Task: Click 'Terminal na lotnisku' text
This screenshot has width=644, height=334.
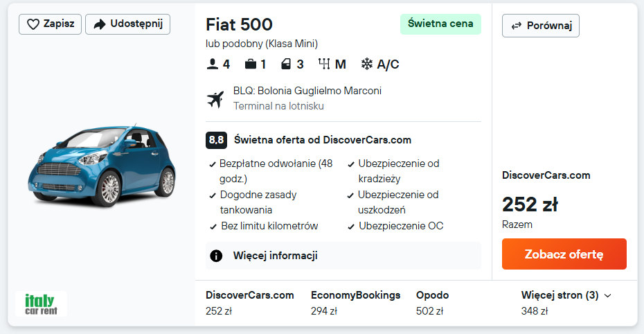Action: [x=278, y=106]
